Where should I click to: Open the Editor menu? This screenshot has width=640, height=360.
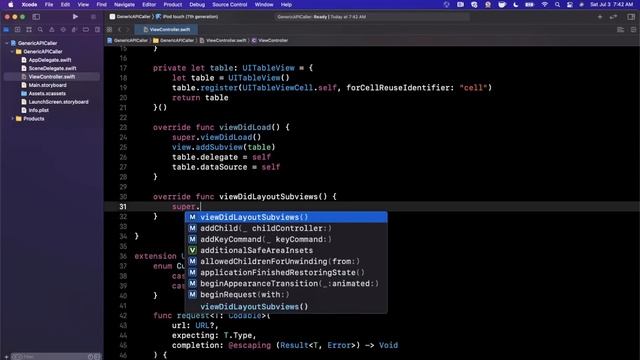(x=149, y=4)
